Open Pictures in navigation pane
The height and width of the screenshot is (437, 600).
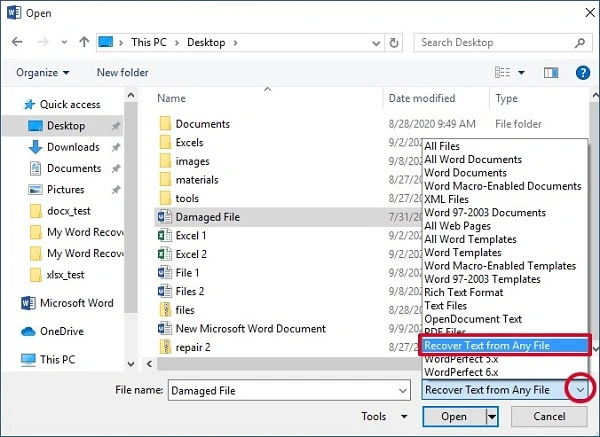(66, 189)
